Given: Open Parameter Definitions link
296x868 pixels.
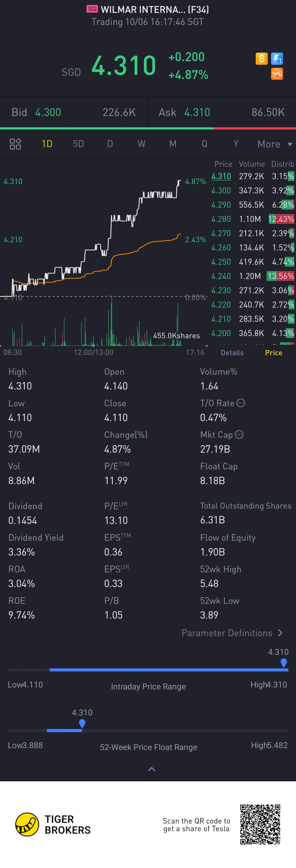Looking at the screenshot, I should (232, 633).
